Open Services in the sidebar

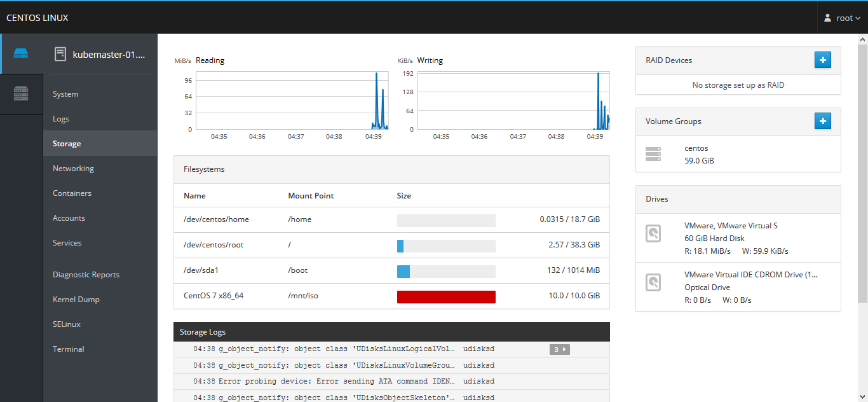(x=100, y=243)
